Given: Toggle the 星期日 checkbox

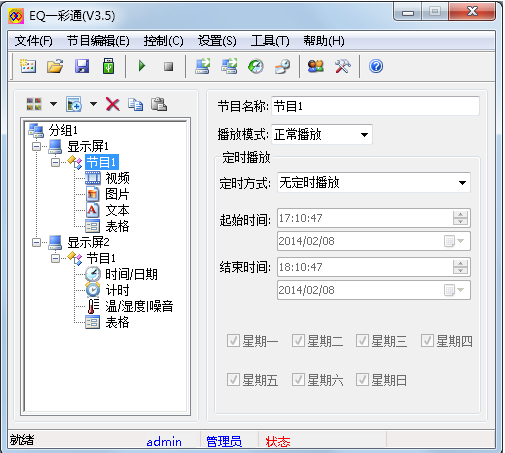Looking at the screenshot, I should coord(362,380).
